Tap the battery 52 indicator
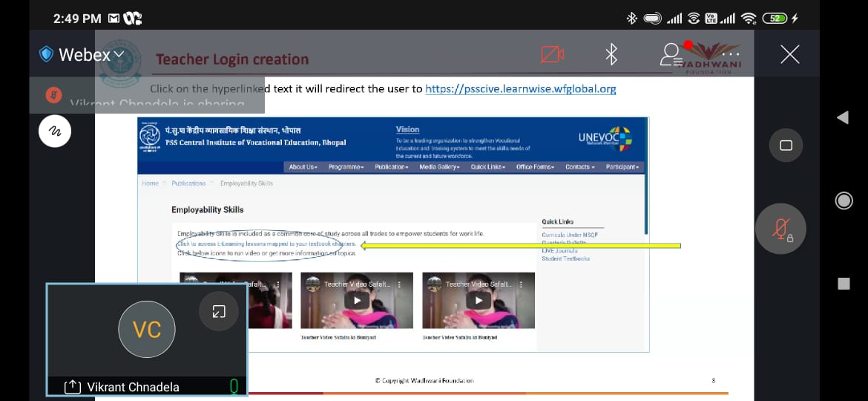This screenshot has width=868, height=401. [x=775, y=19]
